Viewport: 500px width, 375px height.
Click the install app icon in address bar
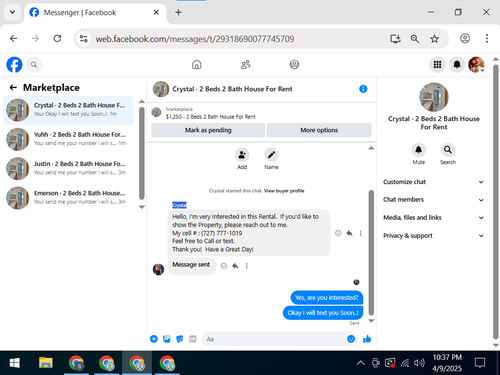point(395,39)
